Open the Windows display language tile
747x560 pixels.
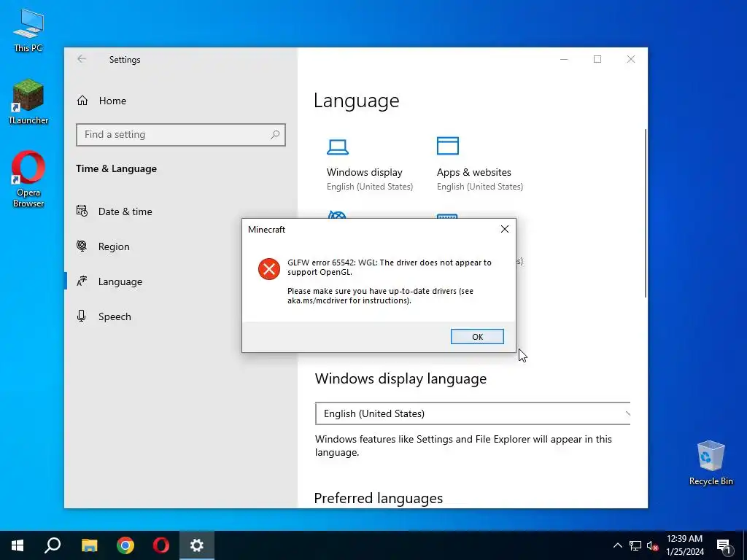[370, 166]
